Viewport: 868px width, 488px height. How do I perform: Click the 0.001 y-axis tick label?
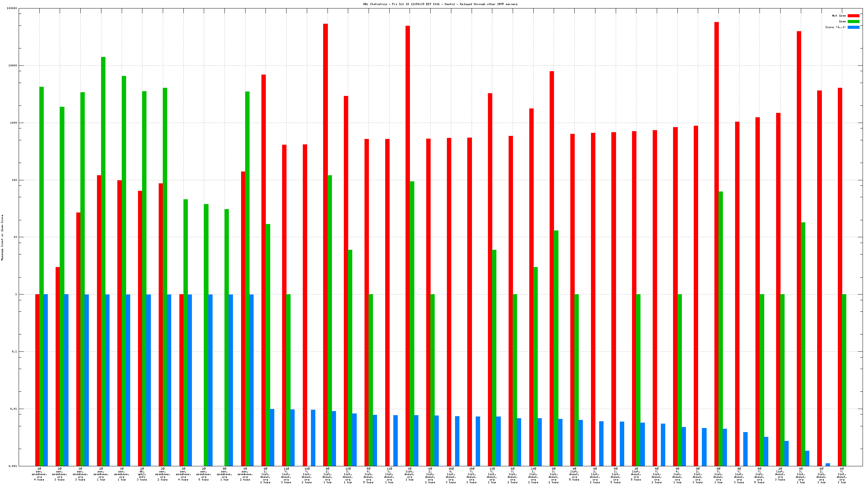(13, 466)
